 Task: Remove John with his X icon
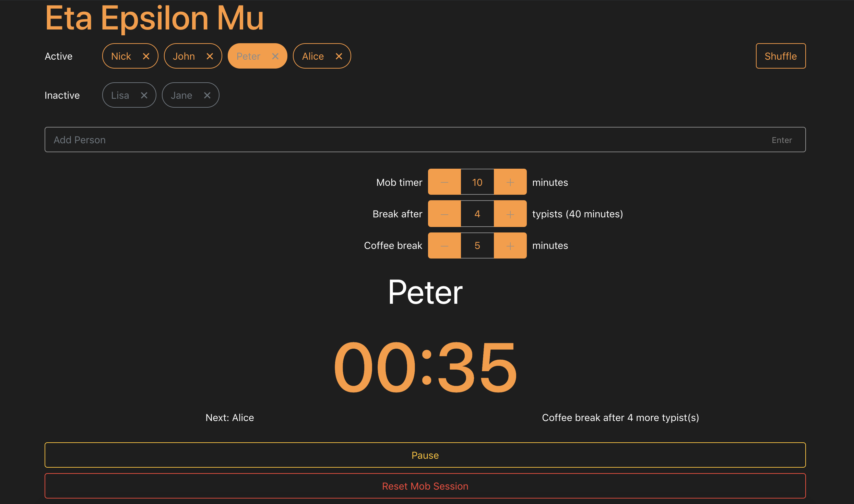[x=210, y=56]
